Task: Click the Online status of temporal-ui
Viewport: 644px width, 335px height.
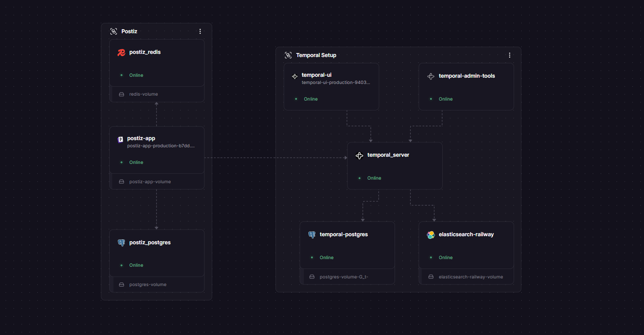Action: pyautogui.click(x=311, y=99)
